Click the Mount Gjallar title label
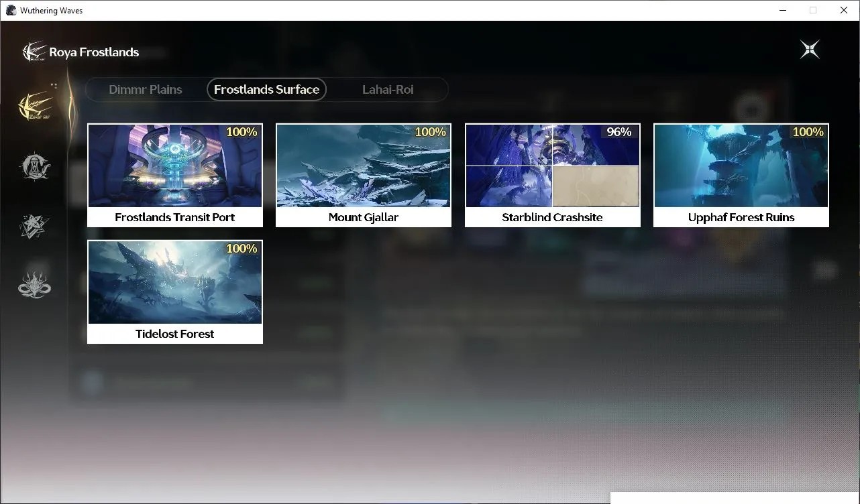This screenshot has height=504, width=860. (364, 217)
